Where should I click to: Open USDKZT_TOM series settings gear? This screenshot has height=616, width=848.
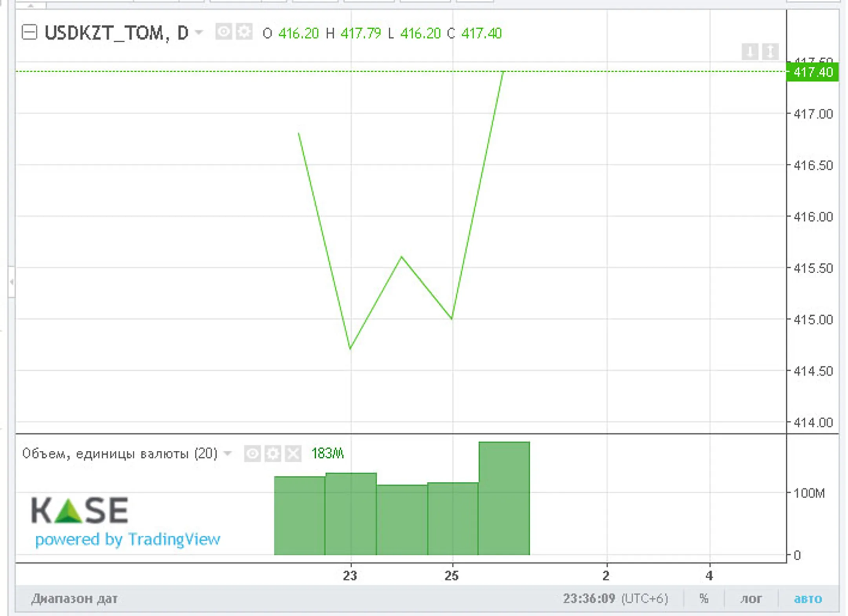click(x=244, y=32)
